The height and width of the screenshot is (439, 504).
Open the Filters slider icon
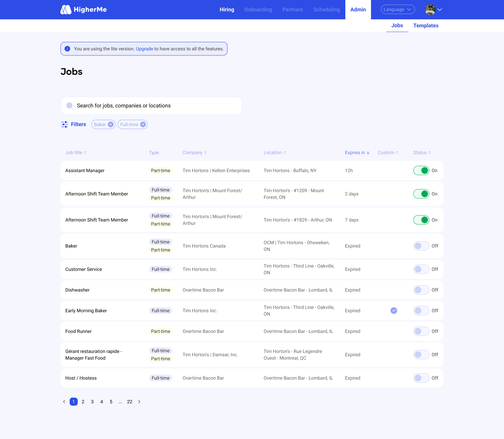coord(65,124)
